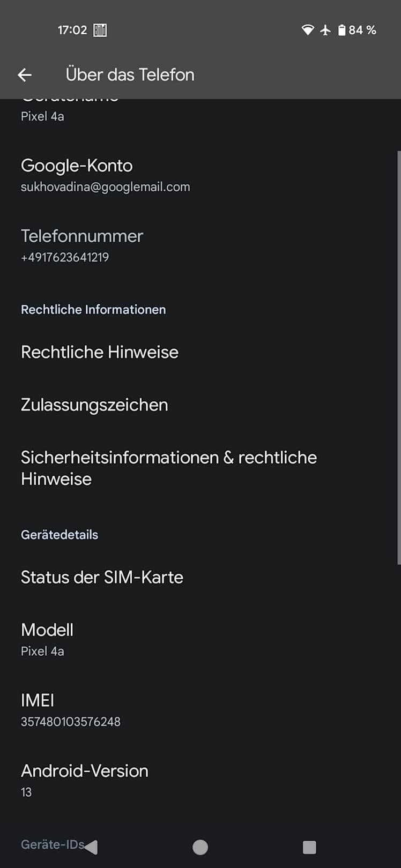
Task: Tap the Modell Pixel 4a entry
Action: click(47, 639)
